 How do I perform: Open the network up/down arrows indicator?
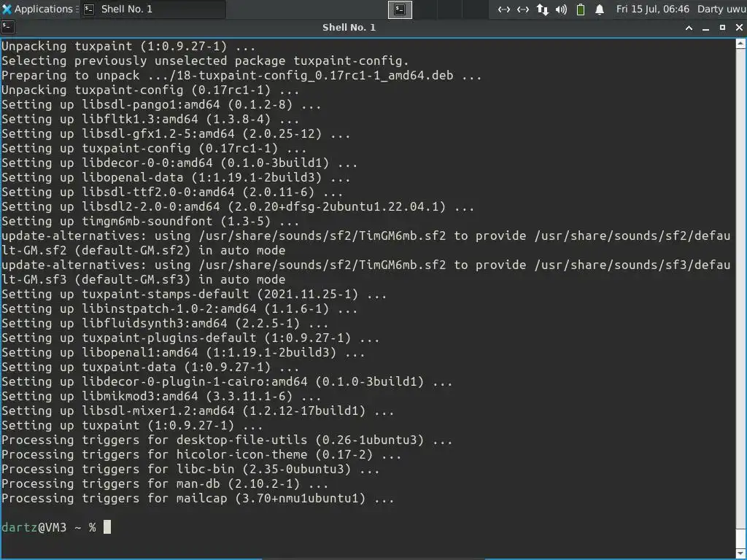point(542,9)
